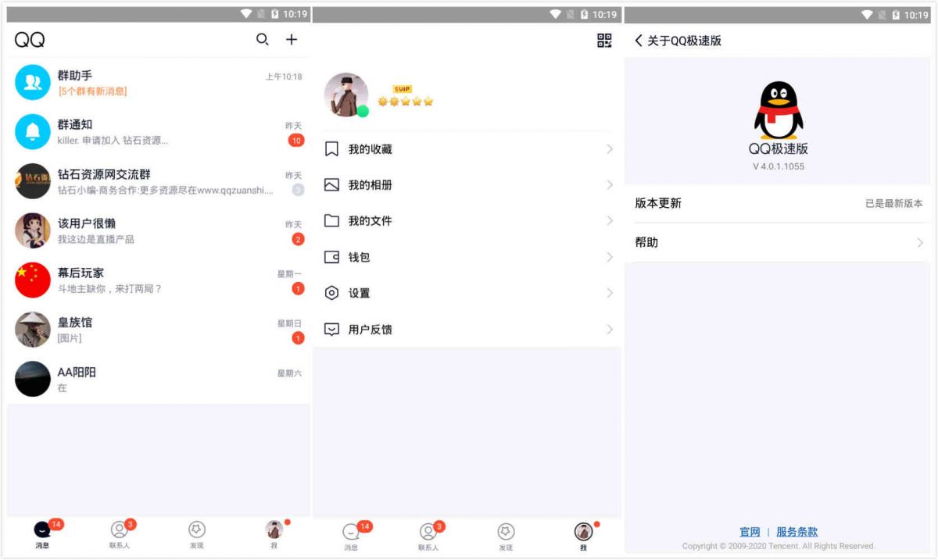Tap the battery icon in the right status bar
Image resolution: width=938 pixels, height=560 pixels.
897,14
